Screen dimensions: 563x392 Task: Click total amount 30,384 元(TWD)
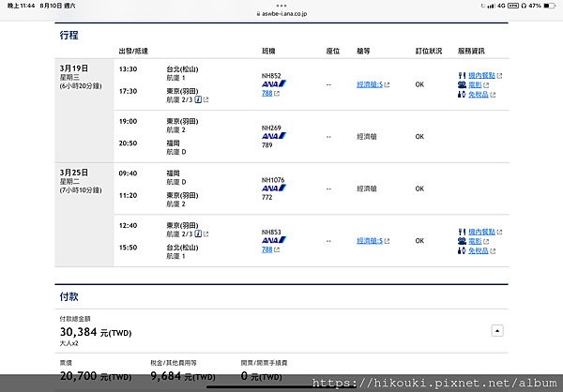[96, 332]
